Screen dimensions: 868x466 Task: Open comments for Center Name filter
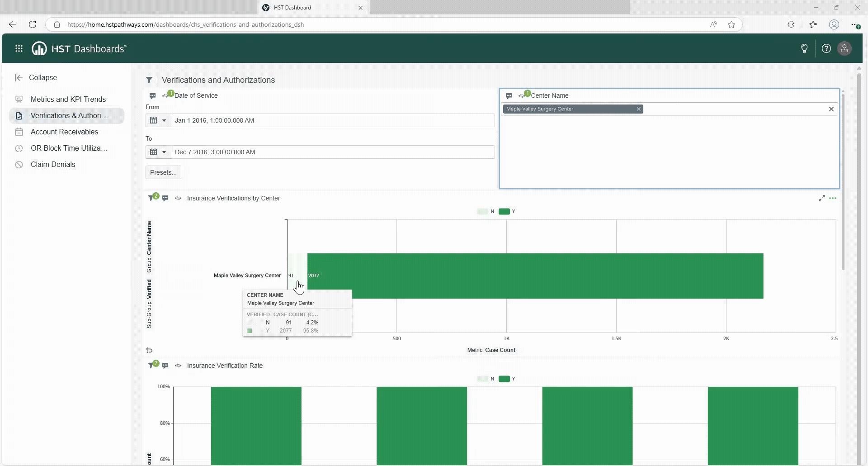pyautogui.click(x=509, y=96)
